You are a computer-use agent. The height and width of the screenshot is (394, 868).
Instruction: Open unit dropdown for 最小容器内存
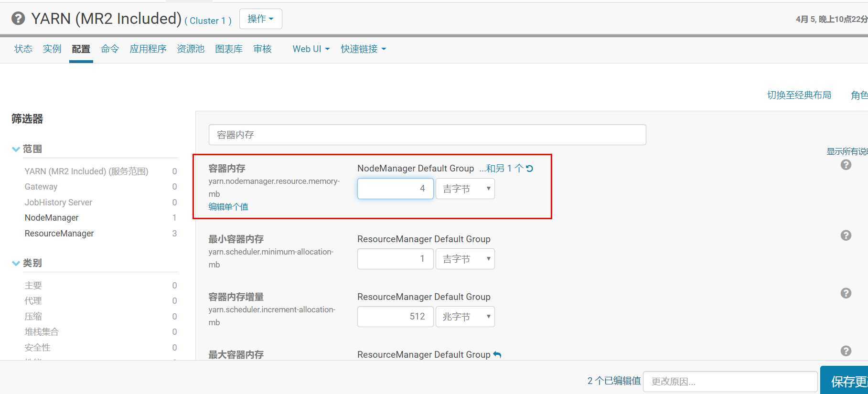click(x=465, y=259)
